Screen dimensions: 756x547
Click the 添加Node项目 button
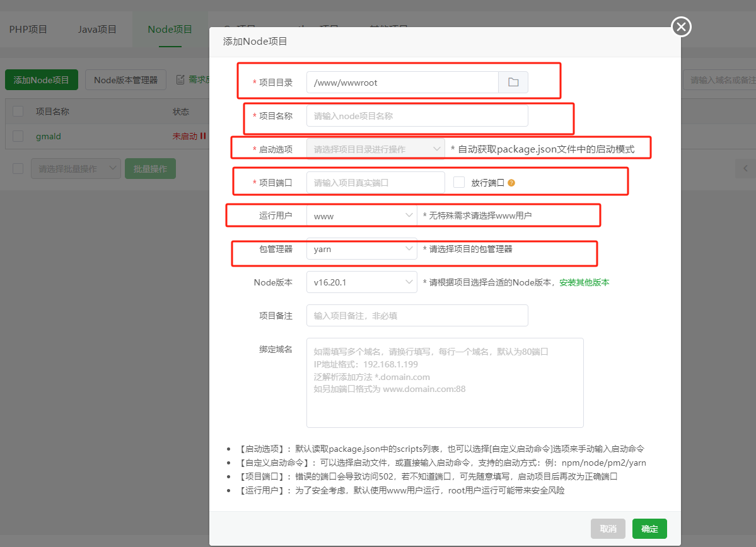42,80
